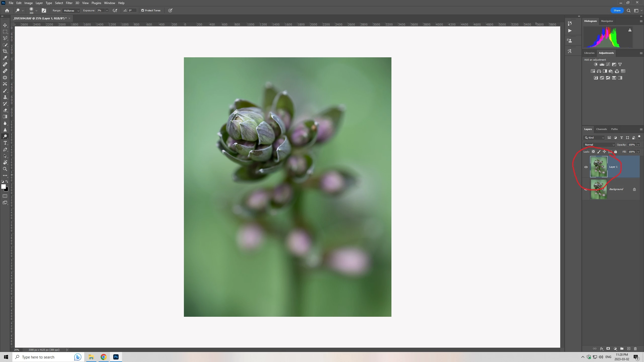This screenshot has width=644, height=362.
Task: Open the Range Midtones dropdown
Action: (x=71, y=11)
